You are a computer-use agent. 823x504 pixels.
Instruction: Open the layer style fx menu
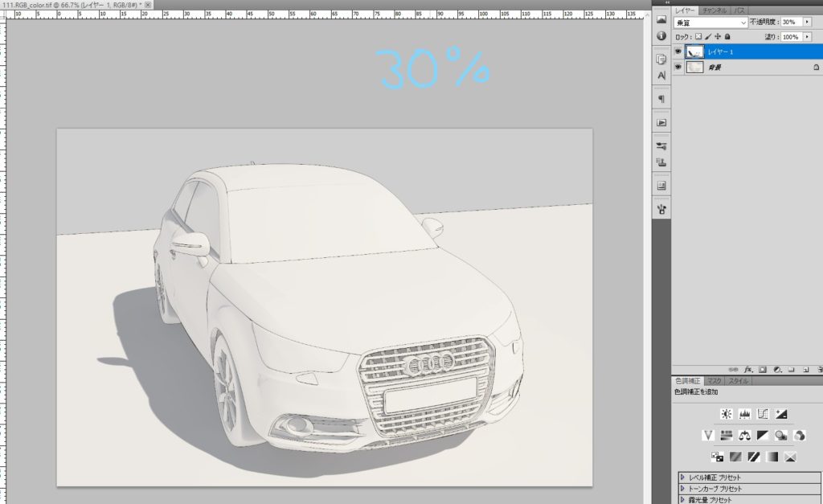pyautogui.click(x=747, y=370)
